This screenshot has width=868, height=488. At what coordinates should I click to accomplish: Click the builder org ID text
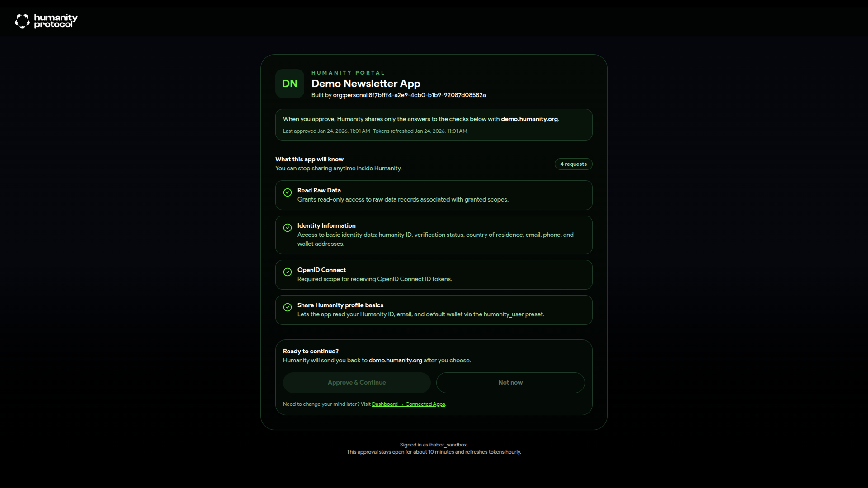(409, 95)
